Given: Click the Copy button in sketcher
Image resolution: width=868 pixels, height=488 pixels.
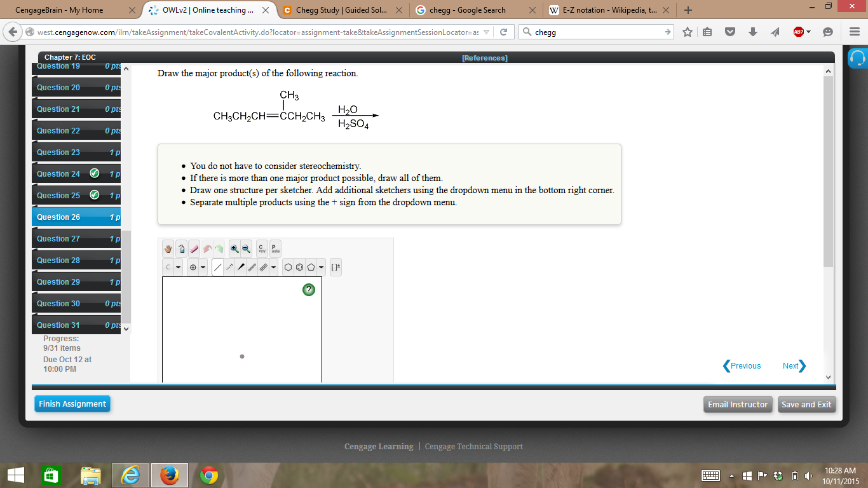Looking at the screenshot, I should [x=262, y=249].
